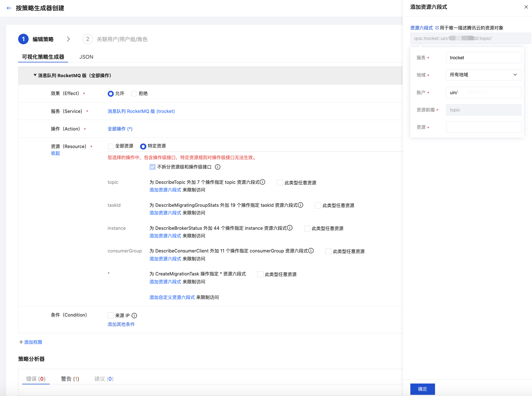The height and width of the screenshot is (396, 532).
Task: Show info icon for taskId 资源六段式
Action: click(301, 205)
